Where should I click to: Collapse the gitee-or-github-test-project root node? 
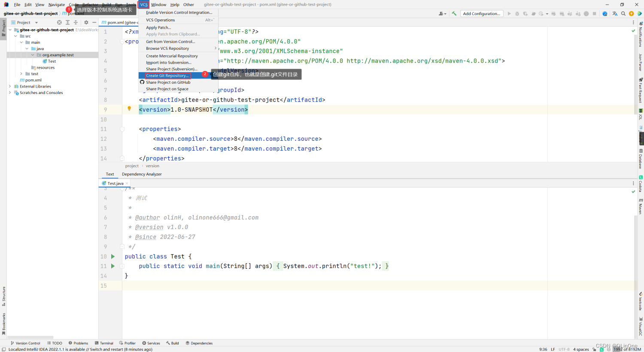coord(10,30)
